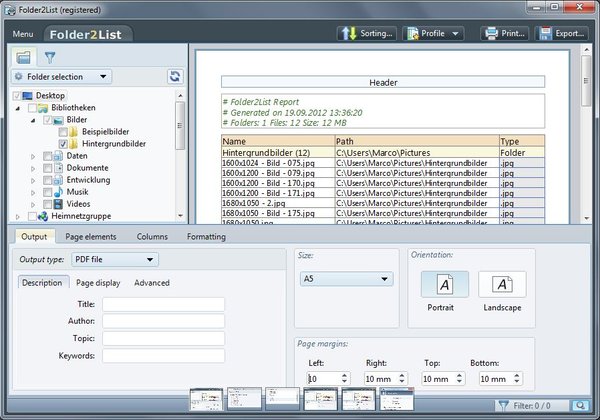Image resolution: width=600 pixels, height=420 pixels.
Task: Click the refresh folder tree button
Action: (x=175, y=76)
